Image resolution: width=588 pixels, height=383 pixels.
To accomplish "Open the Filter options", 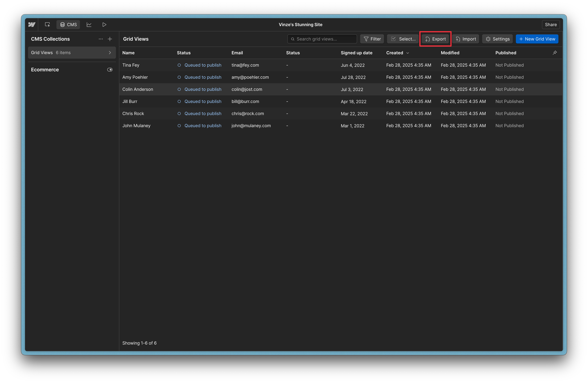I will (x=372, y=39).
